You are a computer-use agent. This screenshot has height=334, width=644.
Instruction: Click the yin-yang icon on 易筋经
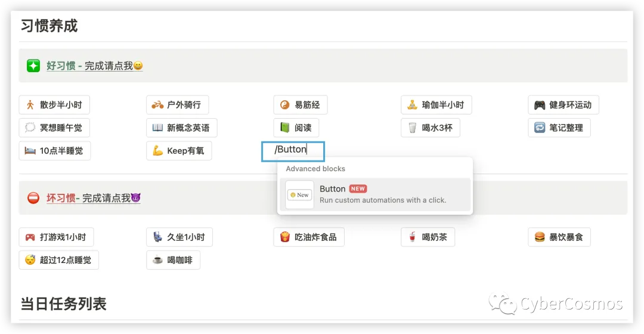(284, 105)
